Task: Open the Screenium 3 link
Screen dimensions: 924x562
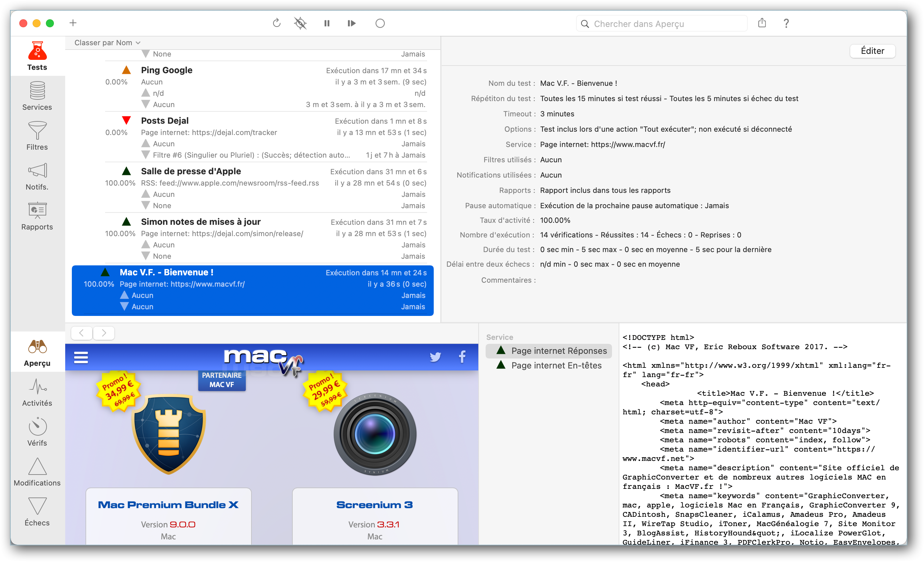Action: [x=375, y=505]
